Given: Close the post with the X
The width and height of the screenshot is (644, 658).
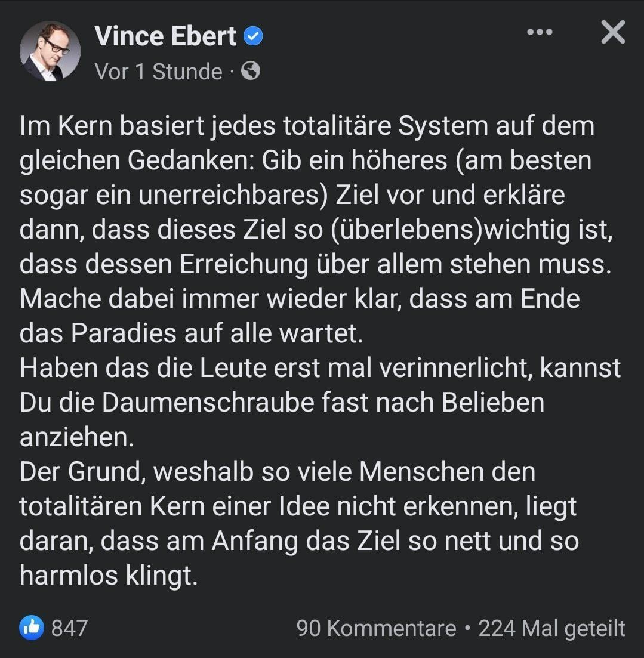Looking at the screenshot, I should 612,33.
